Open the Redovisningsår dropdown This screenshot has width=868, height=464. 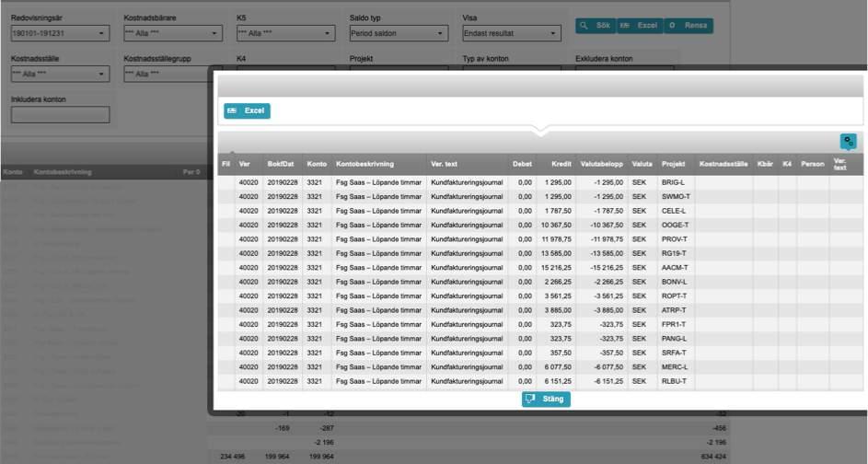coord(60,33)
